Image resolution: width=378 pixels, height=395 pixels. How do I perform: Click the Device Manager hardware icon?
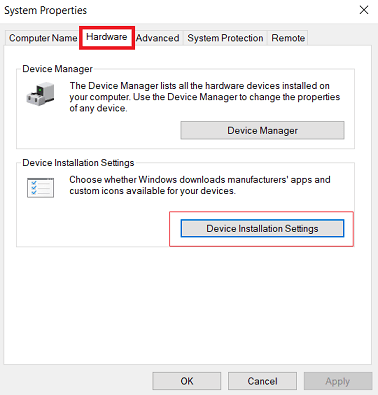coord(40,94)
